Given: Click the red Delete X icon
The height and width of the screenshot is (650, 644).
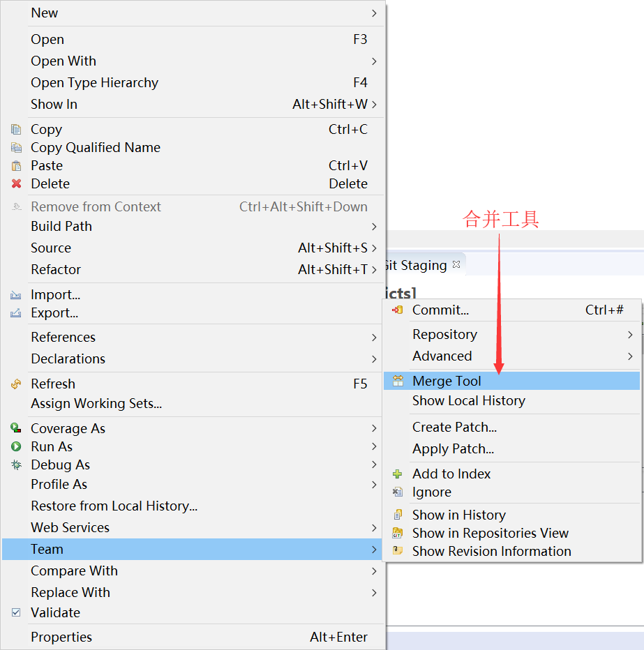Looking at the screenshot, I should point(16,183).
